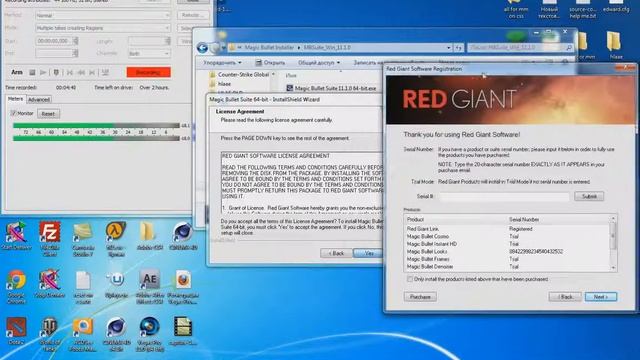Click the Remote button in Record dialog
This screenshot has width=640, height=360.
click(x=193, y=16)
